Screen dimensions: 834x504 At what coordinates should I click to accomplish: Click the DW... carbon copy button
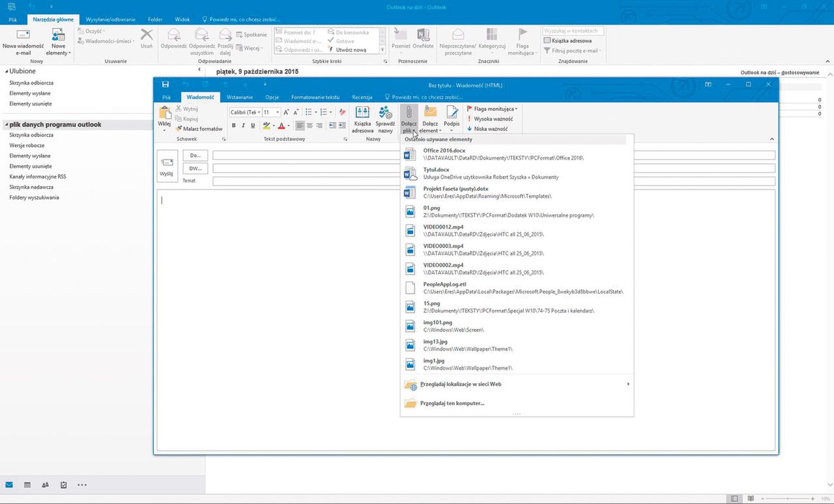[x=195, y=168]
